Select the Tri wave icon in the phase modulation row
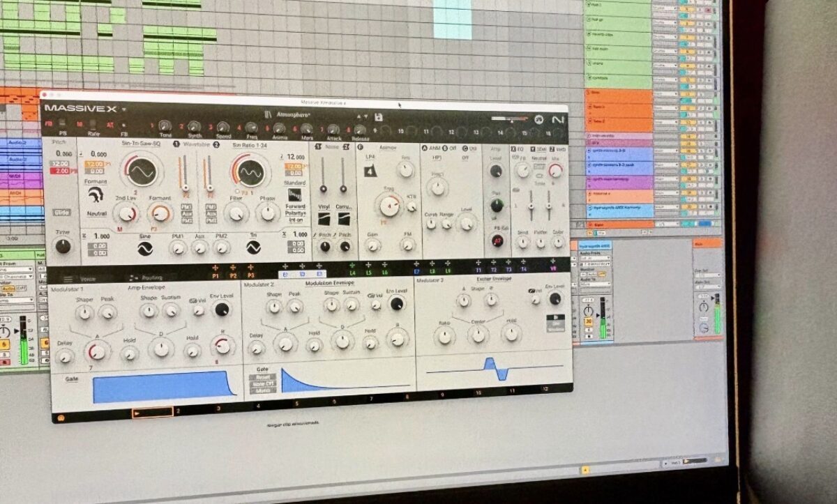The height and width of the screenshot is (504, 837). click(x=253, y=247)
